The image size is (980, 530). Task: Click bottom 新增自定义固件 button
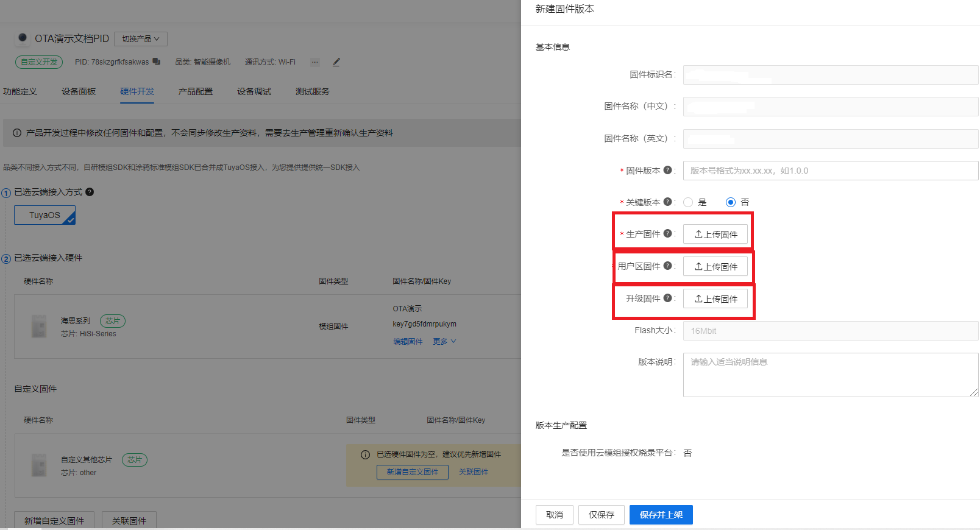tap(54, 520)
